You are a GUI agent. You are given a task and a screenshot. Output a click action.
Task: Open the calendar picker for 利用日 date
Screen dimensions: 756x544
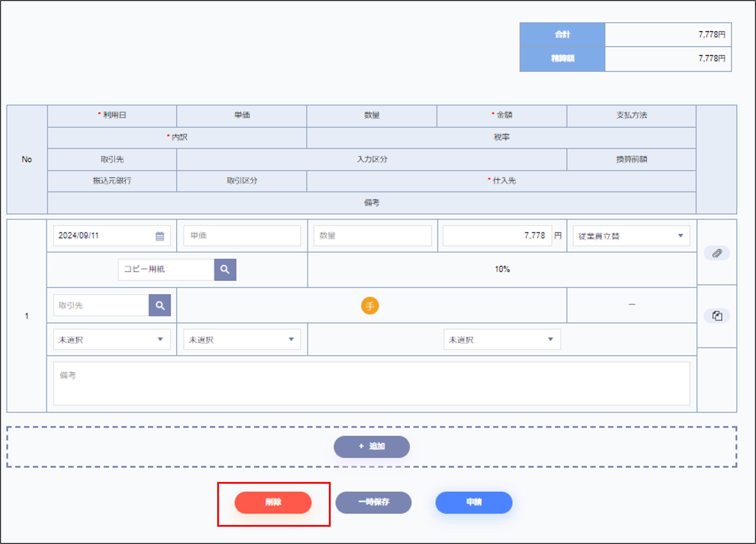point(160,236)
